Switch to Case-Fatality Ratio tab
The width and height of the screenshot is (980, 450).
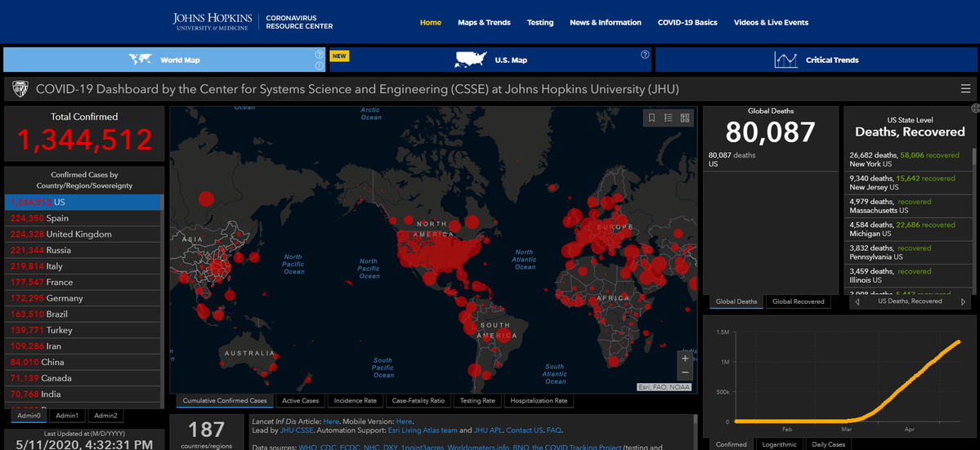418,401
